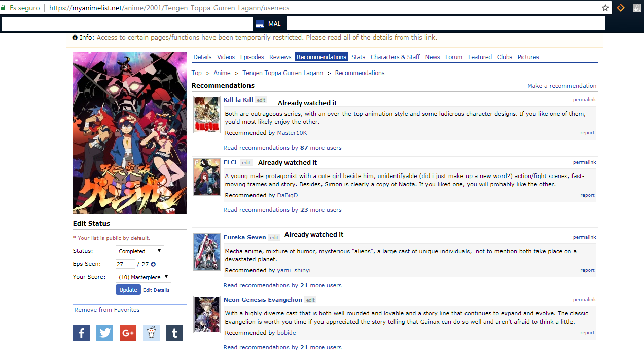Open the Characters & Staff tab
Screen dimensions: 644x353
[x=395, y=57]
